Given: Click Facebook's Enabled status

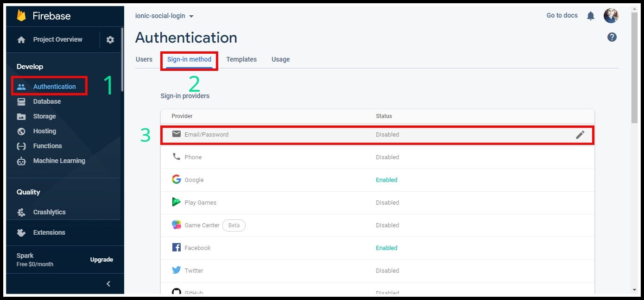Looking at the screenshot, I should 386,248.
